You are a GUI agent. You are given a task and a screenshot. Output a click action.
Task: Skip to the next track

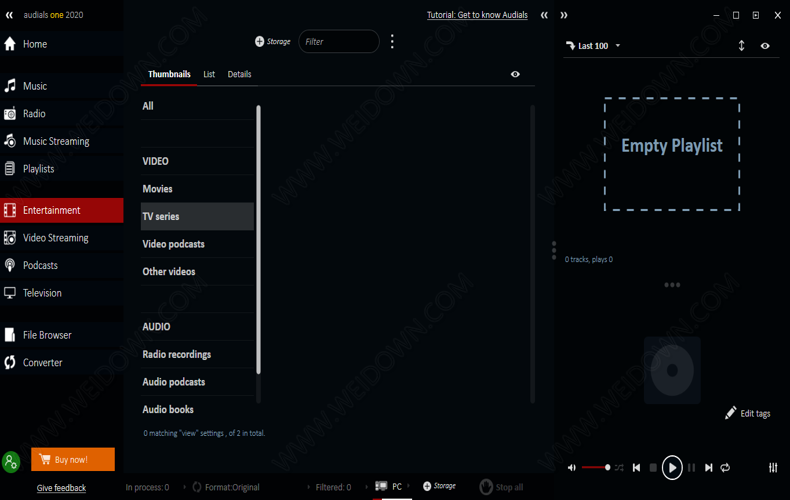pyautogui.click(x=709, y=467)
